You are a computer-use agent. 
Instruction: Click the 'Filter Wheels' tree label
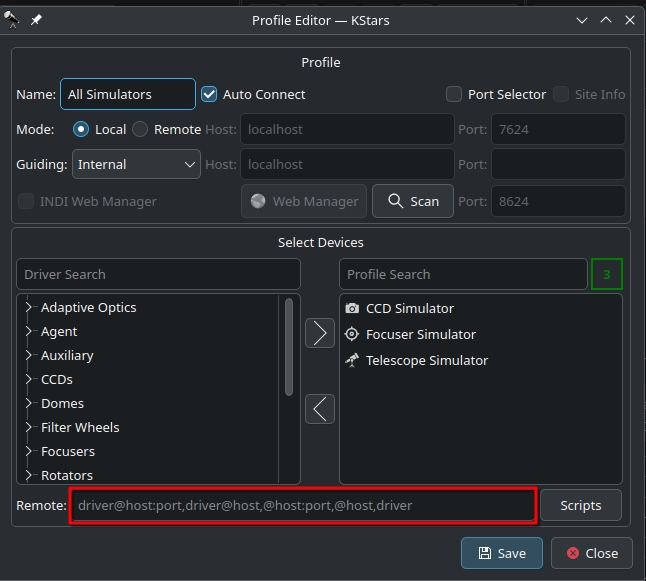pyautogui.click(x=80, y=427)
